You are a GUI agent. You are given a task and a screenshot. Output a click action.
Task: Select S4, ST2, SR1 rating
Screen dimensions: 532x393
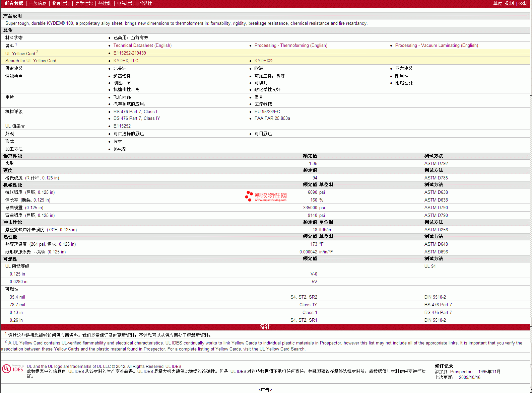[304, 320]
